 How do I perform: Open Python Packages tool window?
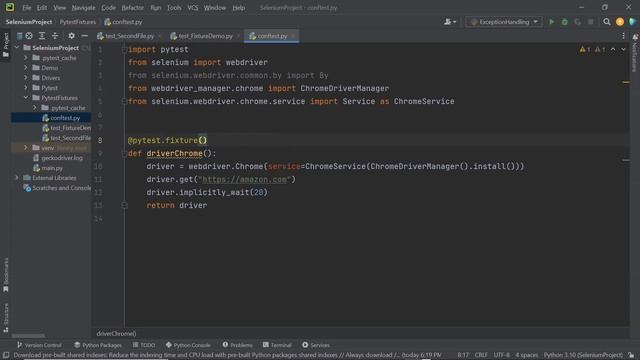pyautogui.click(x=98, y=345)
